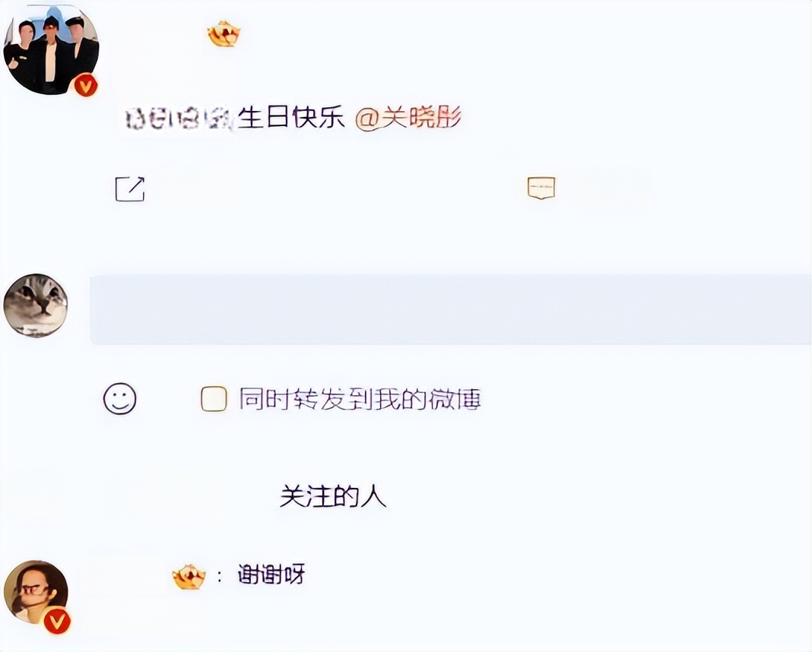Open the smiley emoji picker
812x652 pixels.
pos(119,398)
